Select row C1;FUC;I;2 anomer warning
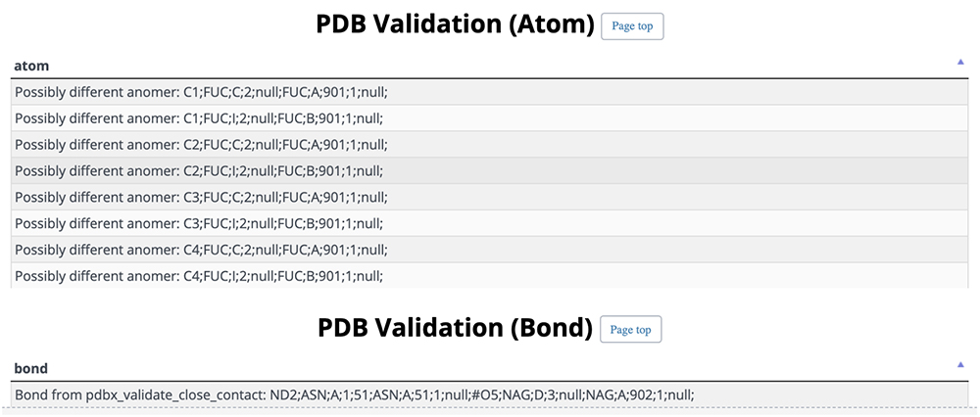Screen dimensions: 980x417 click(x=489, y=118)
